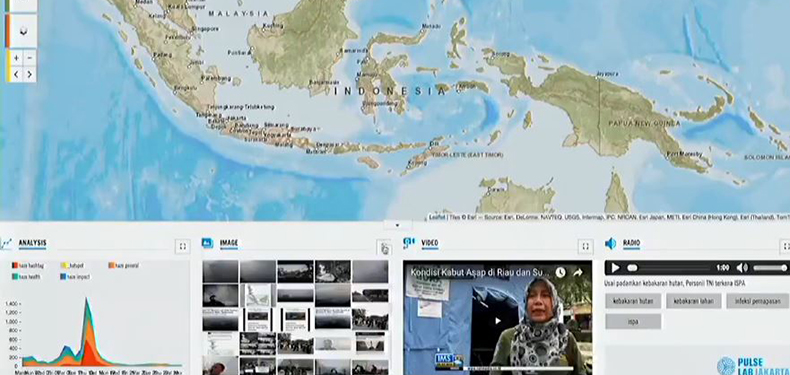
Task: Toggle the yellow kabut legend series
Action: (73, 265)
